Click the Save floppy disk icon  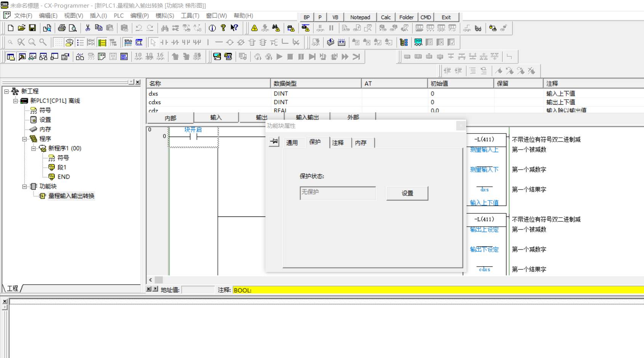(32, 28)
